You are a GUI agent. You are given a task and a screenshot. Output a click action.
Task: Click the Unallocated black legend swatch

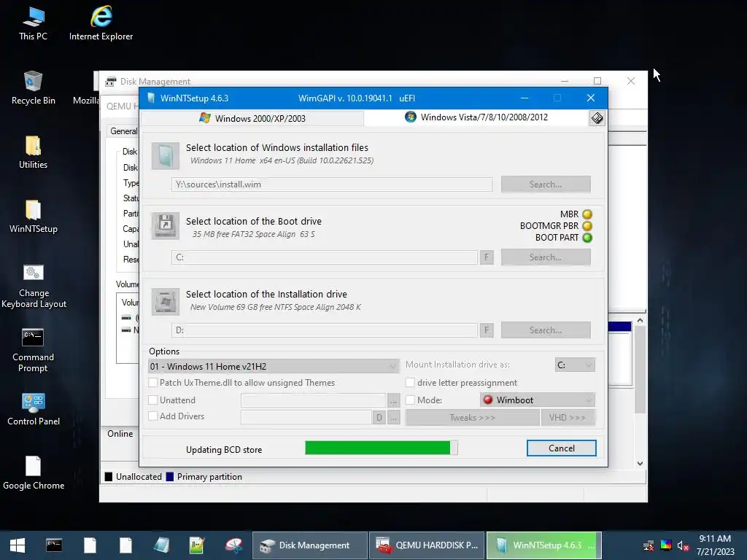[109, 477]
